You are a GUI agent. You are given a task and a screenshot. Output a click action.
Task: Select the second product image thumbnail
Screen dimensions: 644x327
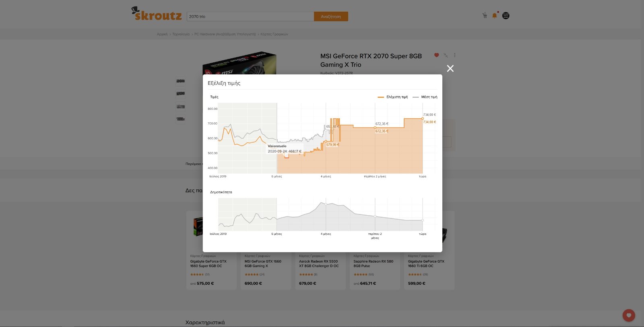[x=181, y=94]
